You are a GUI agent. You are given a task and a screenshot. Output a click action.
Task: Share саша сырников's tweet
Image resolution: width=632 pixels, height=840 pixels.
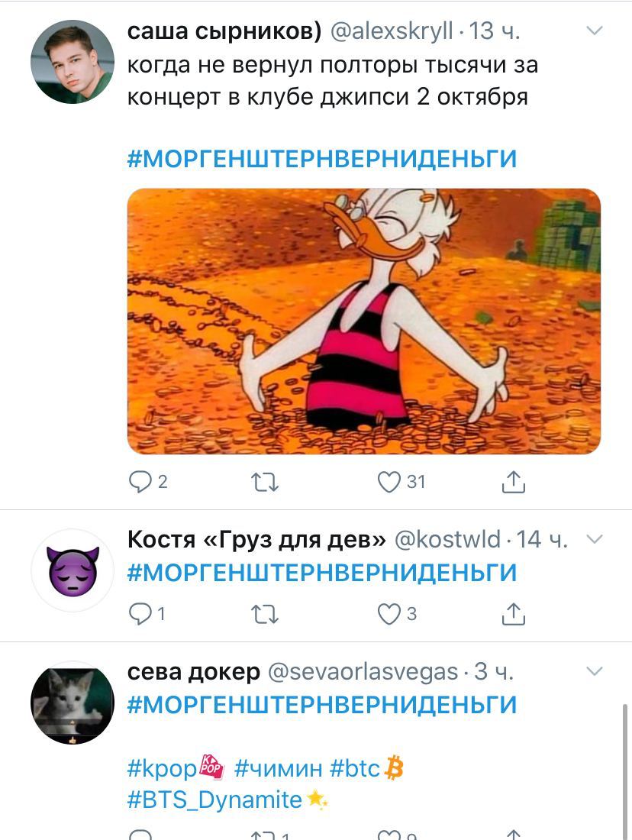tap(513, 481)
